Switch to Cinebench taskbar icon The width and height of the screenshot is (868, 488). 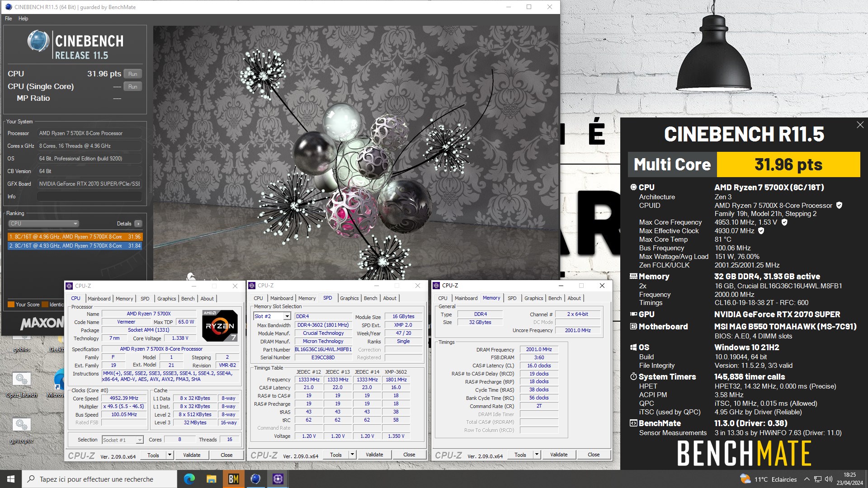click(256, 479)
